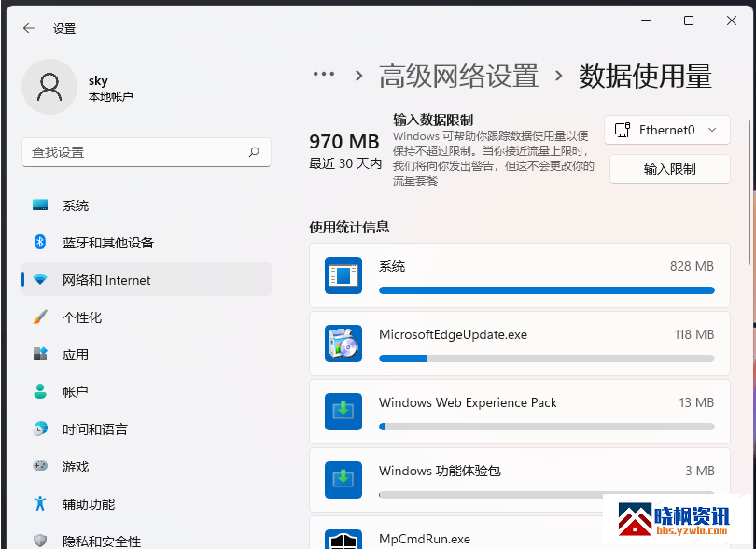
Task: Click the sky user avatar picture
Action: (x=49, y=87)
